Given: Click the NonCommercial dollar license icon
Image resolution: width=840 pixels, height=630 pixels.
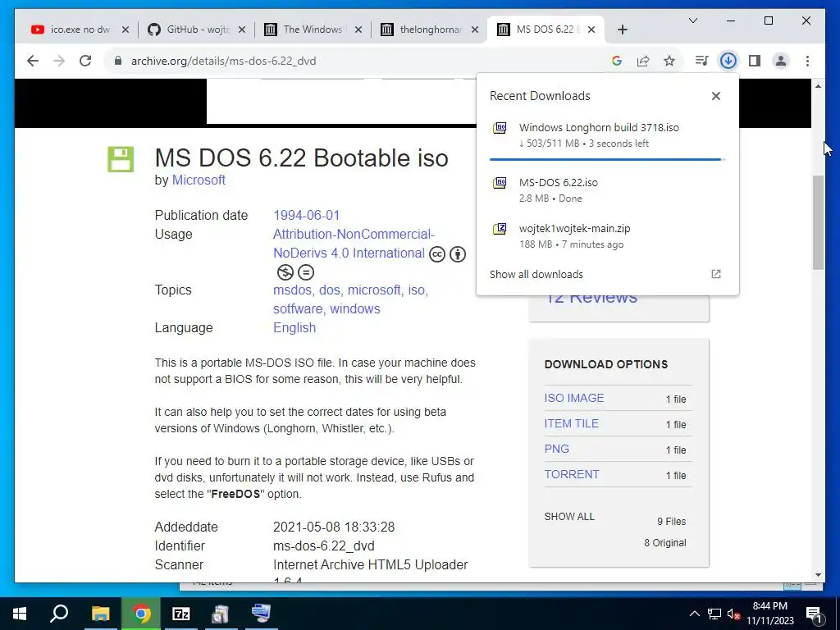Looking at the screenshot, I should [x=285, y=272].
